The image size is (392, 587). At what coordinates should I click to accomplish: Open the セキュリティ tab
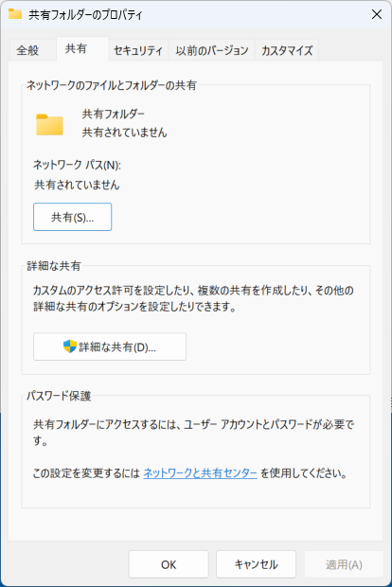[x=138, y=50]
